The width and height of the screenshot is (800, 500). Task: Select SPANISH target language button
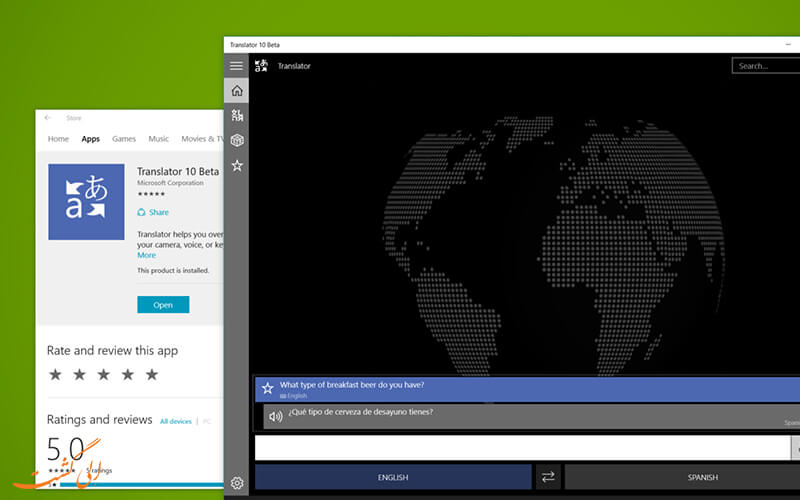click(683, 477)
